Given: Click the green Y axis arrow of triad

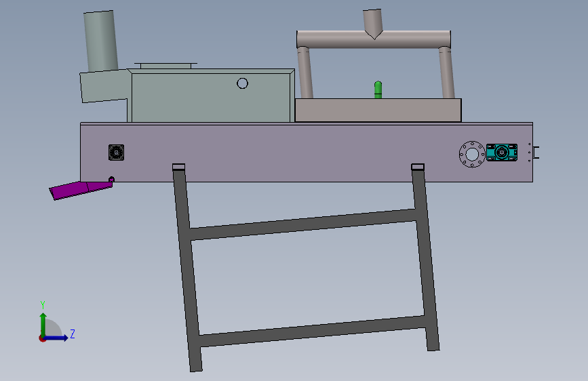Looking at the screenshot, I should click(43, 325).
